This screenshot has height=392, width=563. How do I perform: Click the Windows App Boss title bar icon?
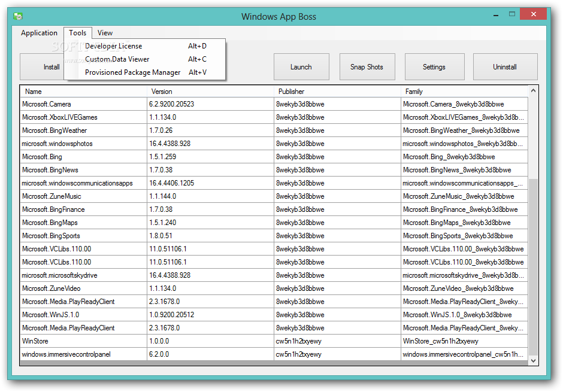18,16
